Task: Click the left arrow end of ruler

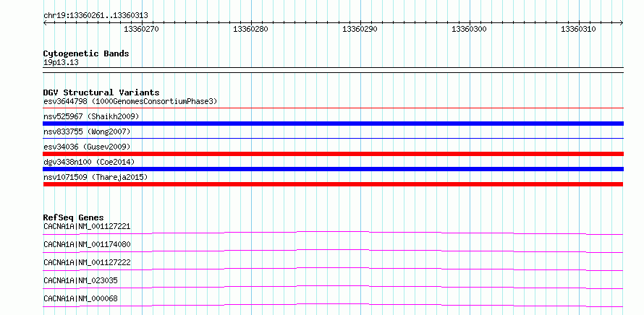Action: pyautogui.click(x=45, y=23)
